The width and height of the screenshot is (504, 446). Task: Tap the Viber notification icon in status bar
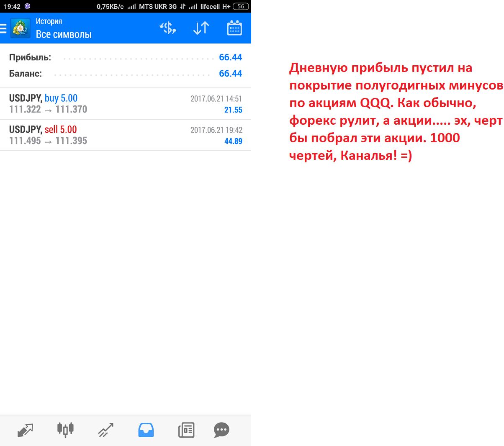(x=28, y=6)
